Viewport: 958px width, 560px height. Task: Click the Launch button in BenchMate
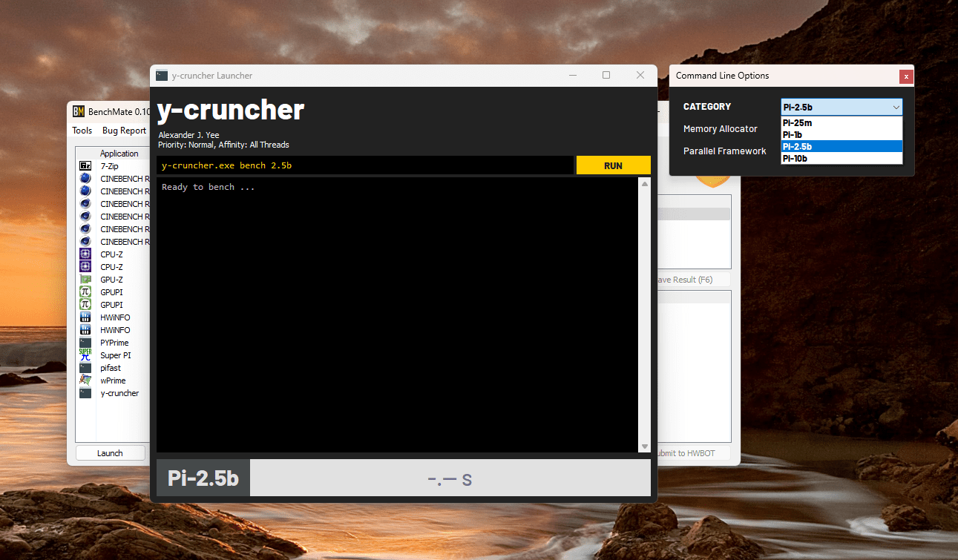click(110, 453)
